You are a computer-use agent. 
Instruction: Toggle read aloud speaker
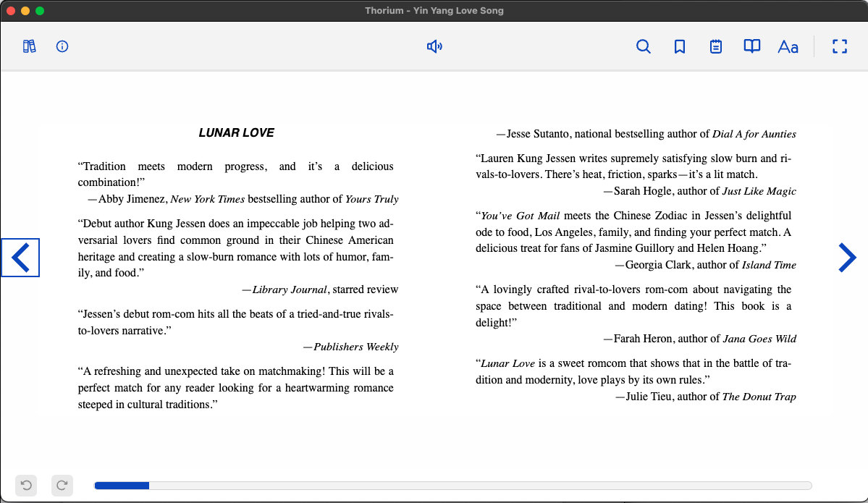coord(434,46)
